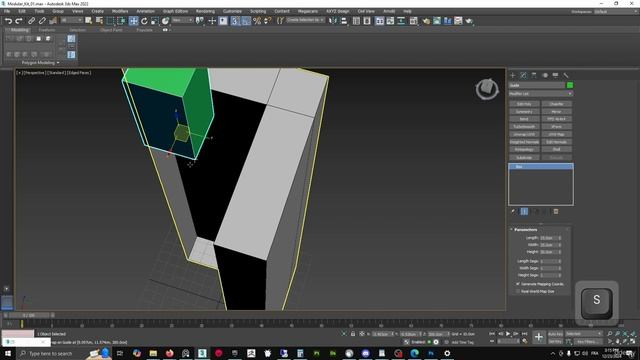
Task: Click the Height value spinner arrows
Action: pyautogui.click(x=560, y=252)
